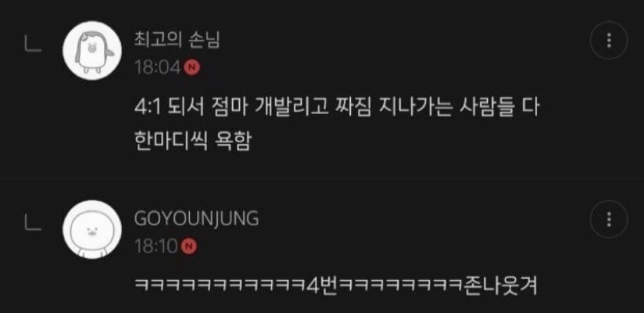
Task: Click the new badge beside 18:10
Action: click(x=189, y=246)
